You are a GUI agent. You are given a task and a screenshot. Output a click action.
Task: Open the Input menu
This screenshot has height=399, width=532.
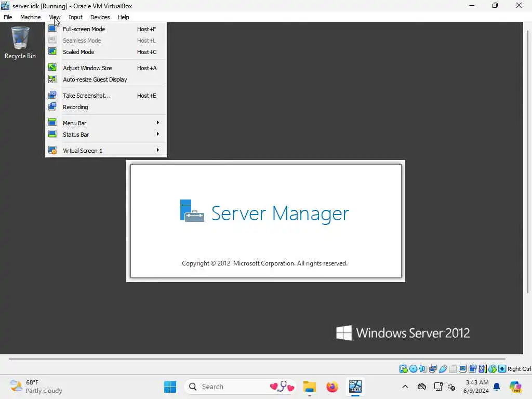(75, 17)
